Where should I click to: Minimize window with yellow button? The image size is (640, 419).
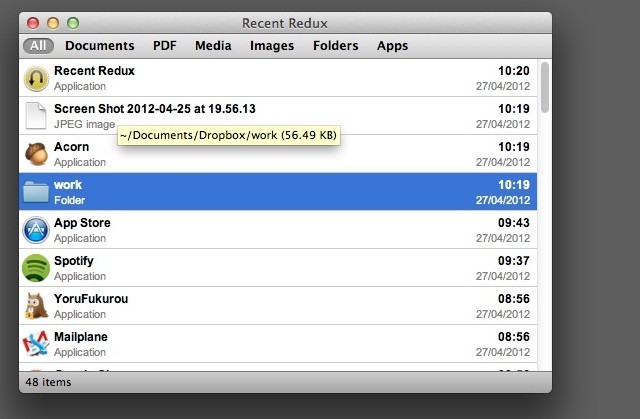click(53, 23)
